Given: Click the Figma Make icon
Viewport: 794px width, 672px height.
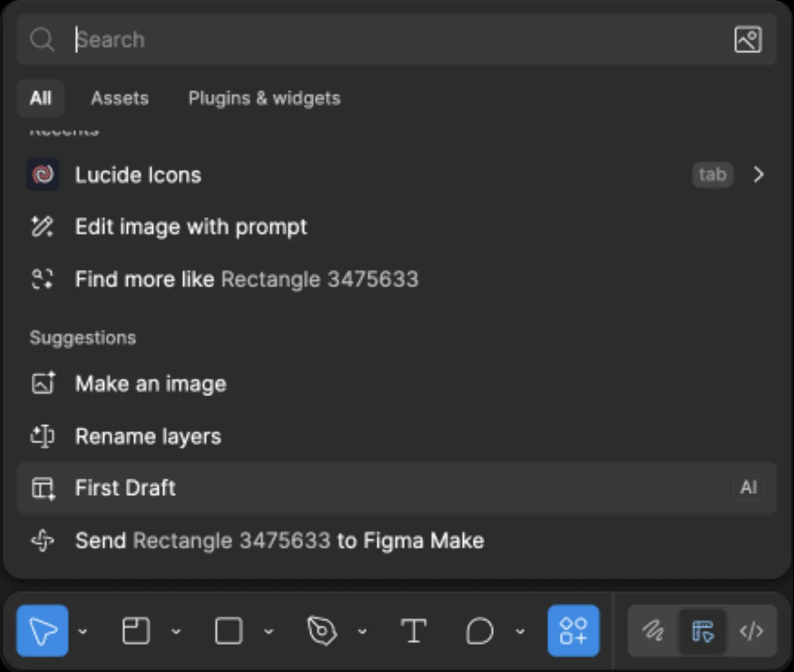Looking at the screenshot, I should click(42, 540).
